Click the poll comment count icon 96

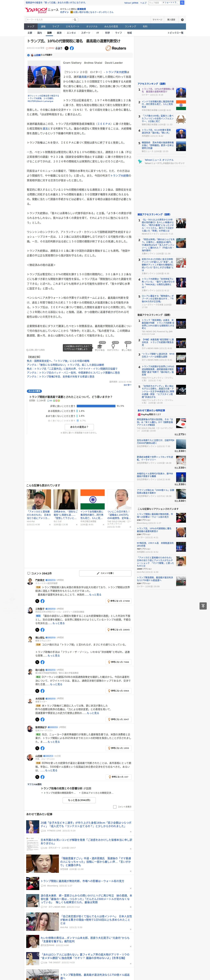pyautogui.click(x=50, y=401)
